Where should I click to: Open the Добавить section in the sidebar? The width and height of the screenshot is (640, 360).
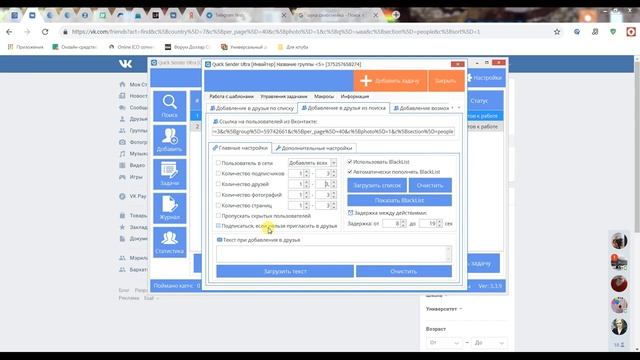tap(169, 140)
